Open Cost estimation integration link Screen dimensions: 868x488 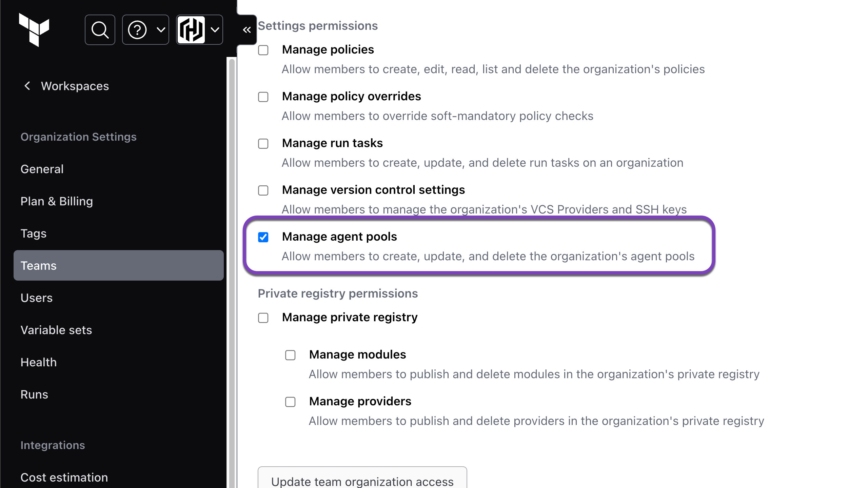(64, 477)
